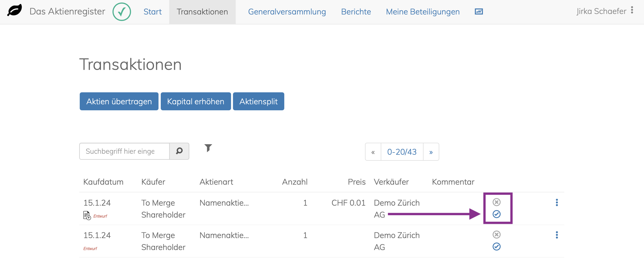Image resolution: width=644 pixels, height=261 pixels.
Task: Focus the Suchbegriff search field
Action: 124,151
